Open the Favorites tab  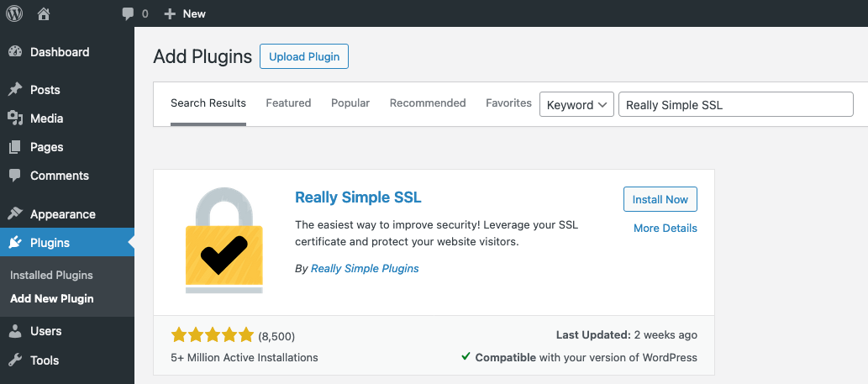pos(508,103)
